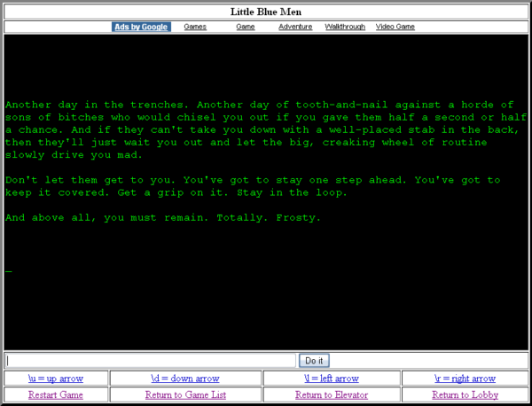
Task: Select the Restart Game link
Action: point(56,395)
